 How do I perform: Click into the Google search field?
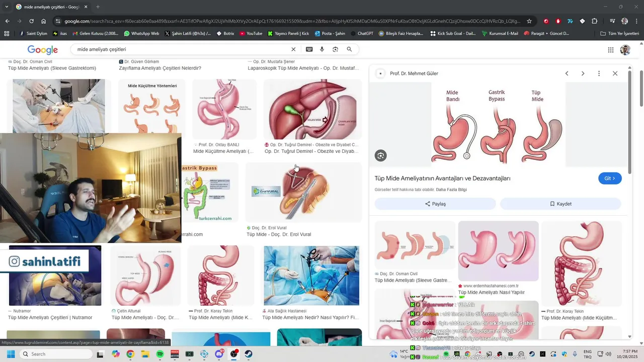pos(181,49)
